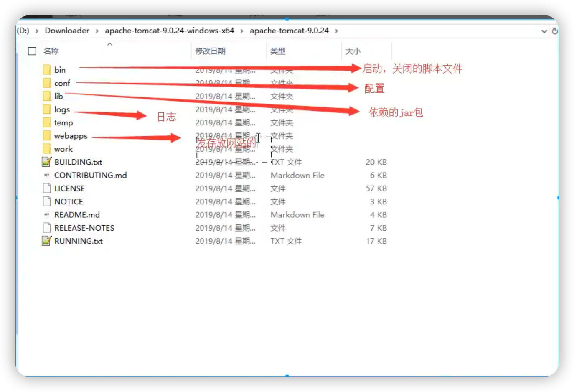Select the work folder name
The image size is (574, 392).
click(63, 149)
